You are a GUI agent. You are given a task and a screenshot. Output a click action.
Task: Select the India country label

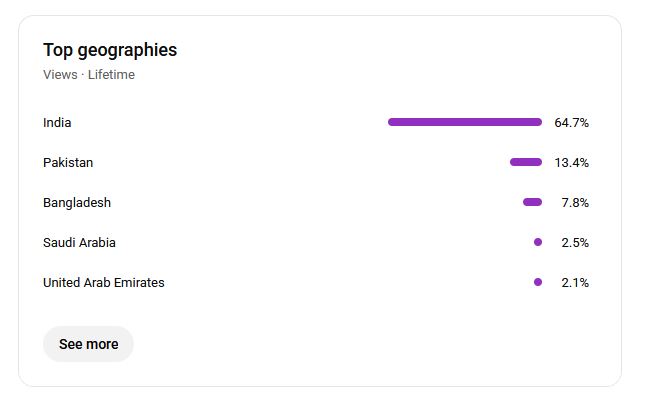[x=57, y=123]
